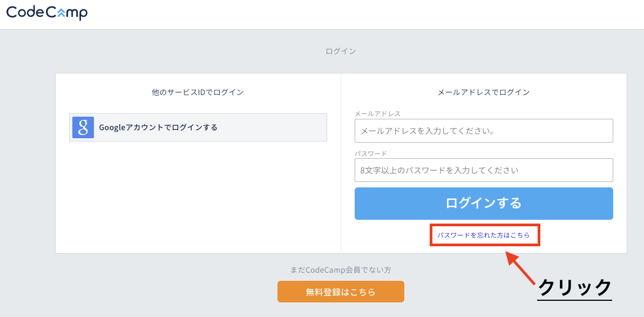Focus the メールアドレス input field
644x317 pixels.
tap(483, 131)
